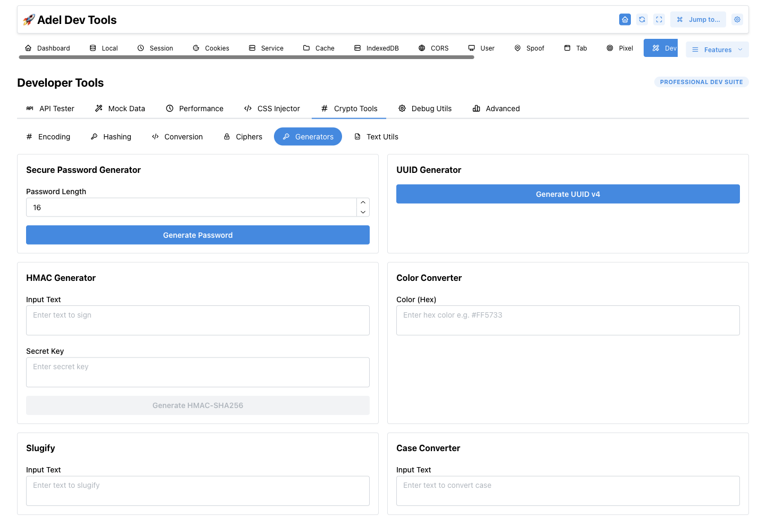
Task: Click the horizontal nav scrollbar
Action: (246, 57)
